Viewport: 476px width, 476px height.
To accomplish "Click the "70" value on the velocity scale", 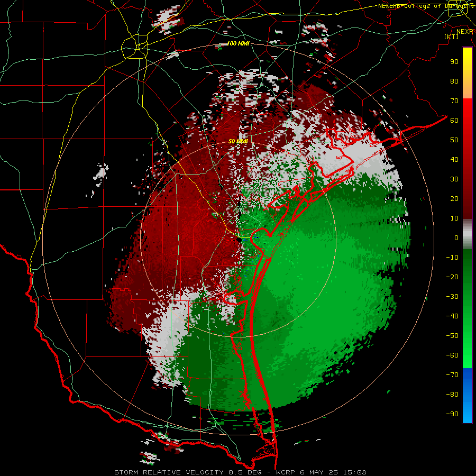I will point(454,101).
